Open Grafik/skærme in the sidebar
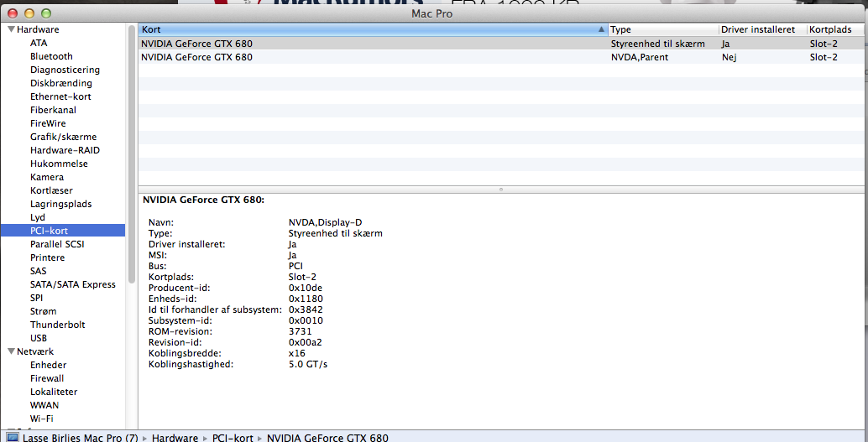868x442 pixels. pyautogui.click(x=63, y=137)
